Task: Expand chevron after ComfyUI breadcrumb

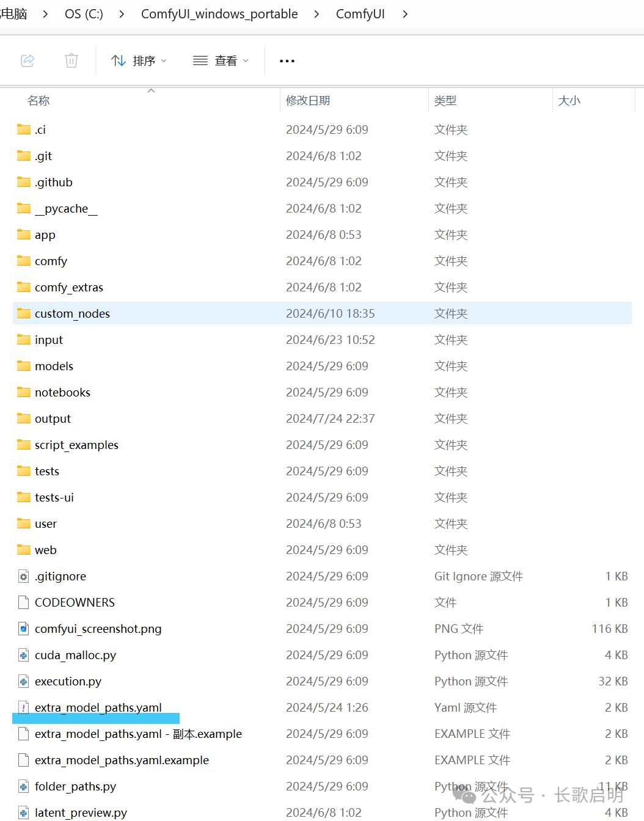Action: tap(405, 13)
